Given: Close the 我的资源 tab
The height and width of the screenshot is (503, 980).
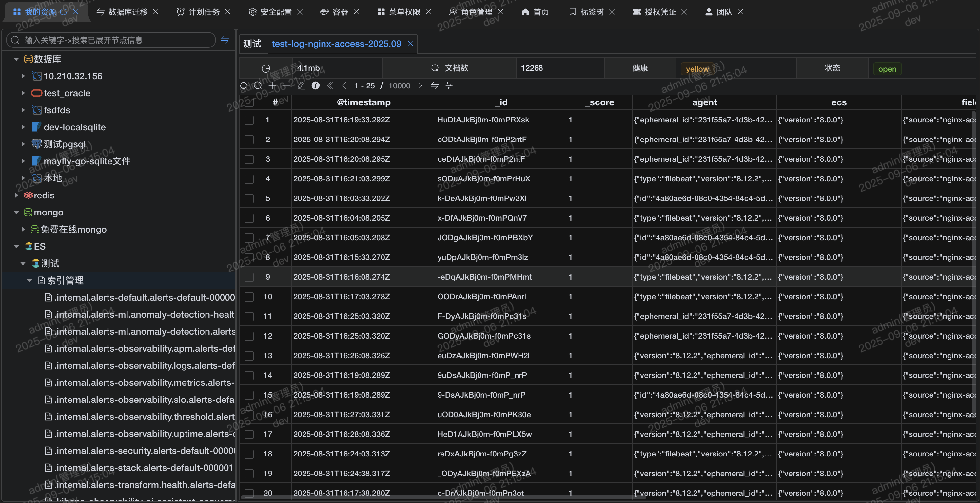Looking at the screenshot, I should pyautogui.click(x=76, y=12).
